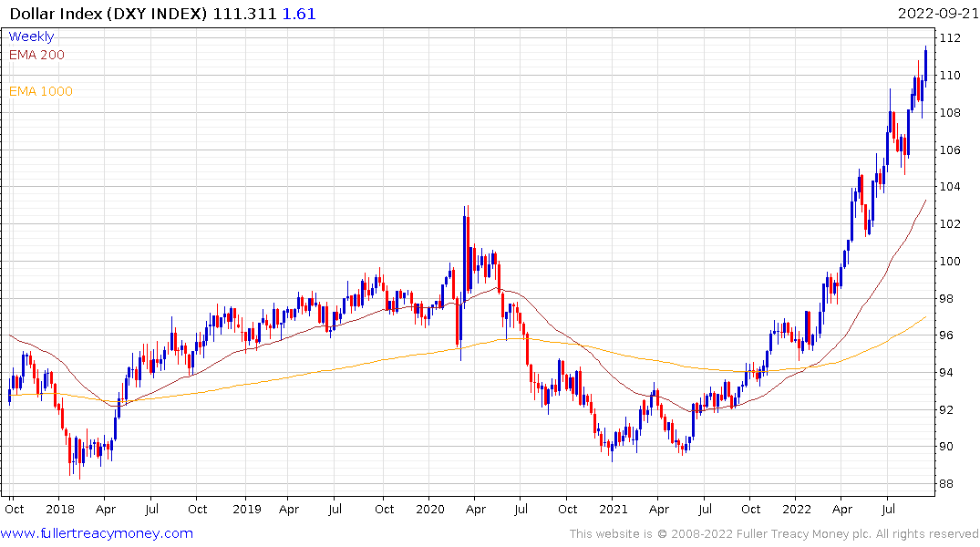This screenshot has height=547, width=980.
Task: Click the date 2022-09-21
Action: click(x=938, y=14)
